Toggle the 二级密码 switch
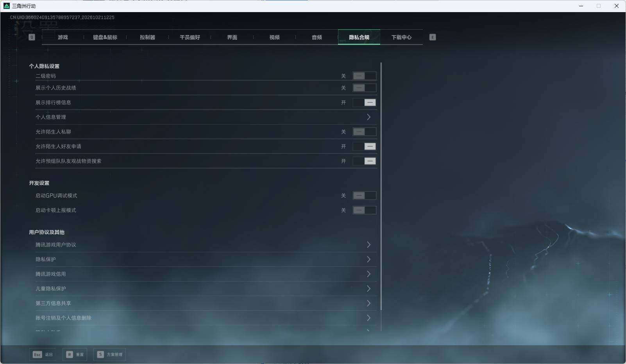Screen dimensions: 626x364 pyautogui.click(x=364, y=76)
